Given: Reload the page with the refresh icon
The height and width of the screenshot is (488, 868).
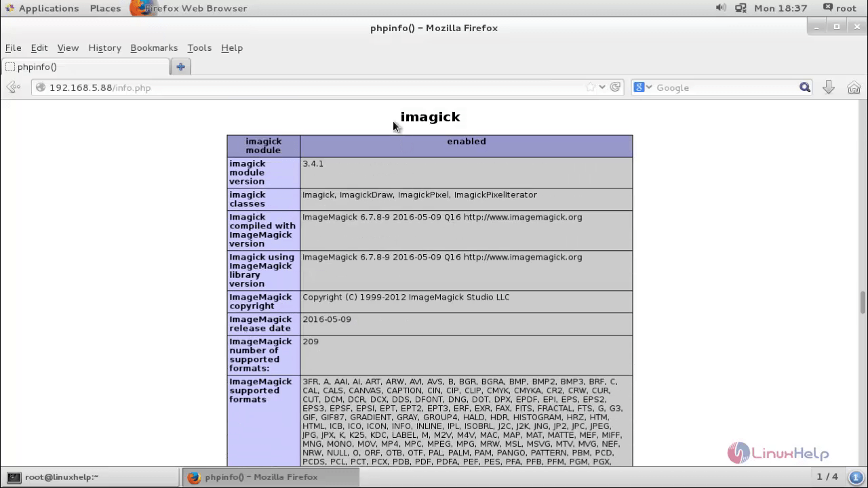Looking at the screenshot, I should [615, 87].
